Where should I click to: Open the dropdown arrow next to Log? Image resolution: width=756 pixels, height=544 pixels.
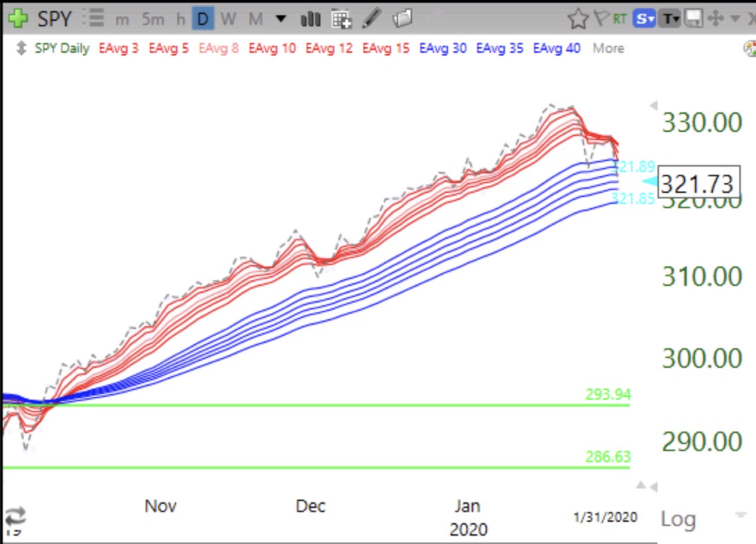[741, 515]
